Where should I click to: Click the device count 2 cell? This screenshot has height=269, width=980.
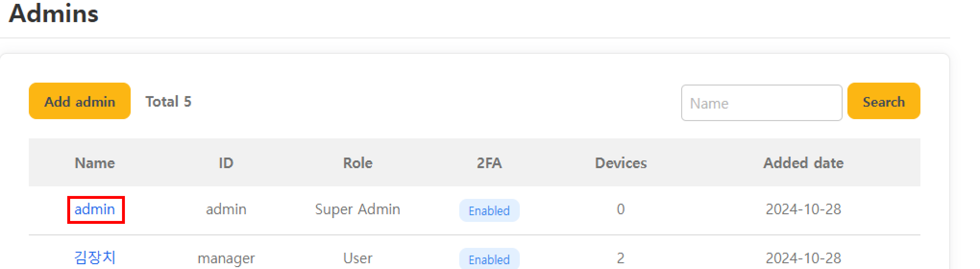621,258
